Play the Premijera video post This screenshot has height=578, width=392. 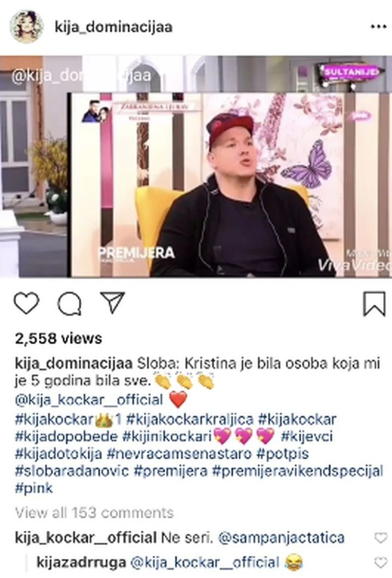(x=196, y=167)
